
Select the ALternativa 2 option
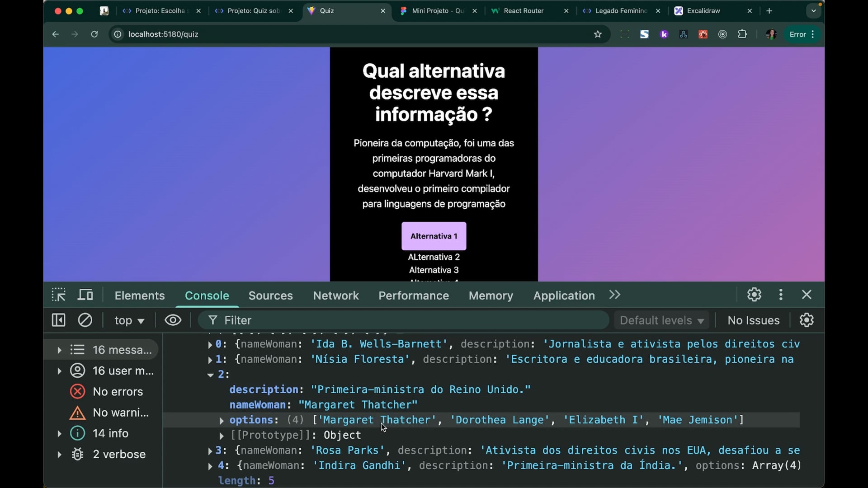pos(434,257)
